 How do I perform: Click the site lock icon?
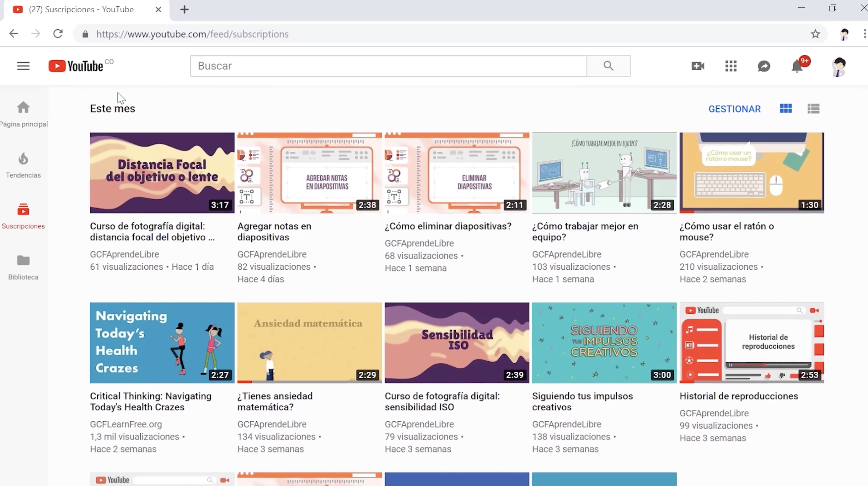[85, 34]
